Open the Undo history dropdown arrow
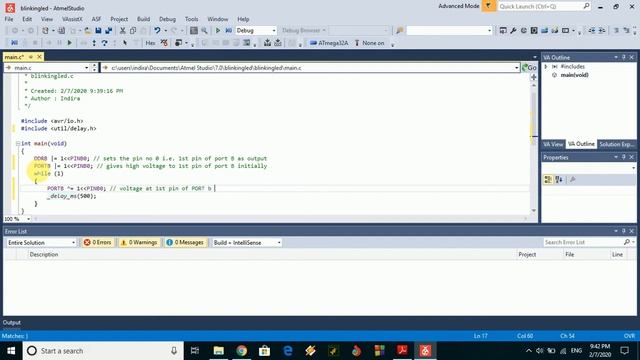Screen dimensions: 640x360 tap(165, 31)
